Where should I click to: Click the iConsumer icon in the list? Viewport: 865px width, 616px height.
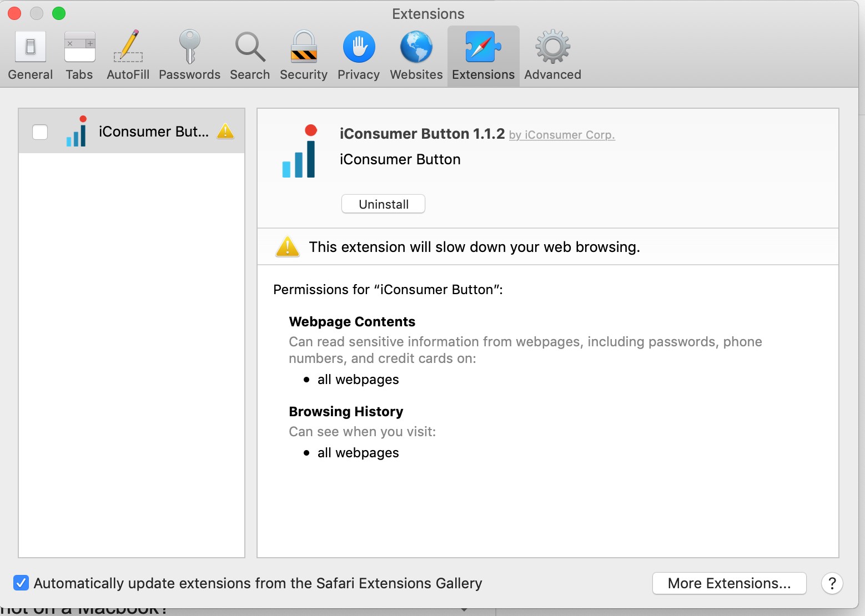tap(77, 131)
